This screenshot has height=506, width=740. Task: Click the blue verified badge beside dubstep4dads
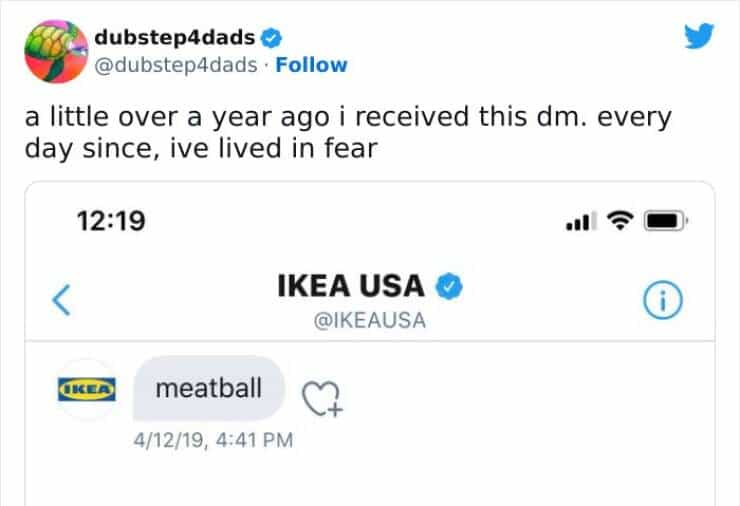[x=270, y=38]
